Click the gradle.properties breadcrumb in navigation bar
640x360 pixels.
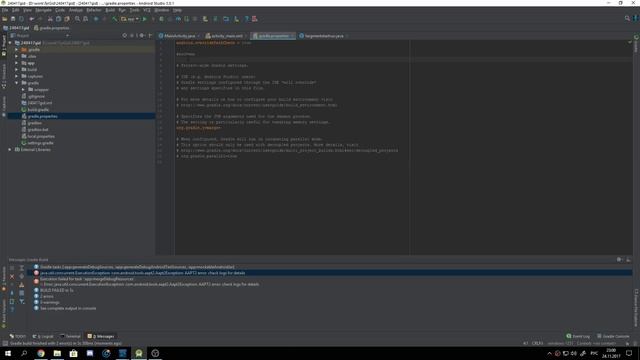tap(52, 28)
